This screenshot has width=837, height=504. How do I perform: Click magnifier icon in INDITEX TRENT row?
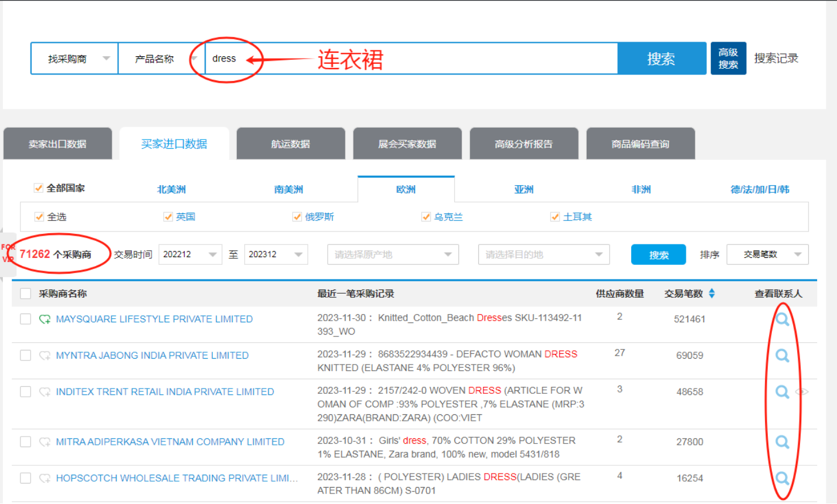[782, 392]
